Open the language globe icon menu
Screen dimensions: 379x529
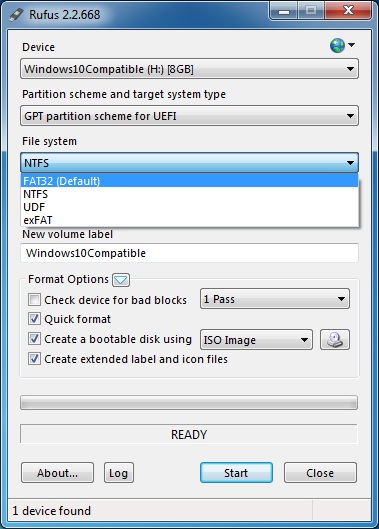tap(342, 45)
